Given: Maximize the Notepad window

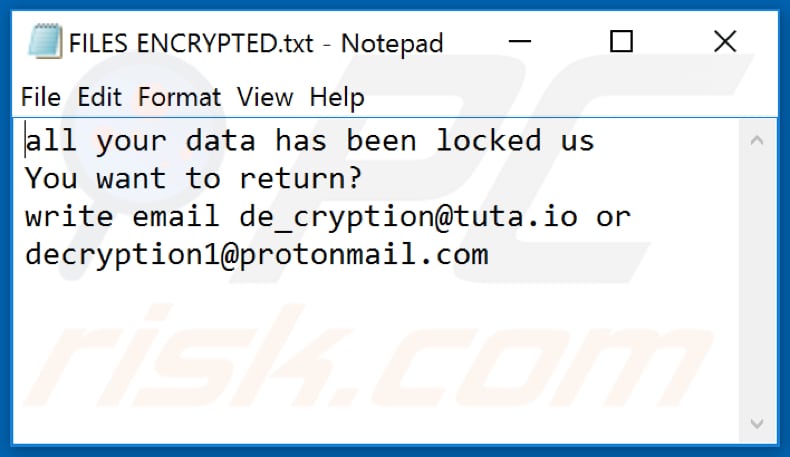Looking at the screenshot, I should coord(621,42).
